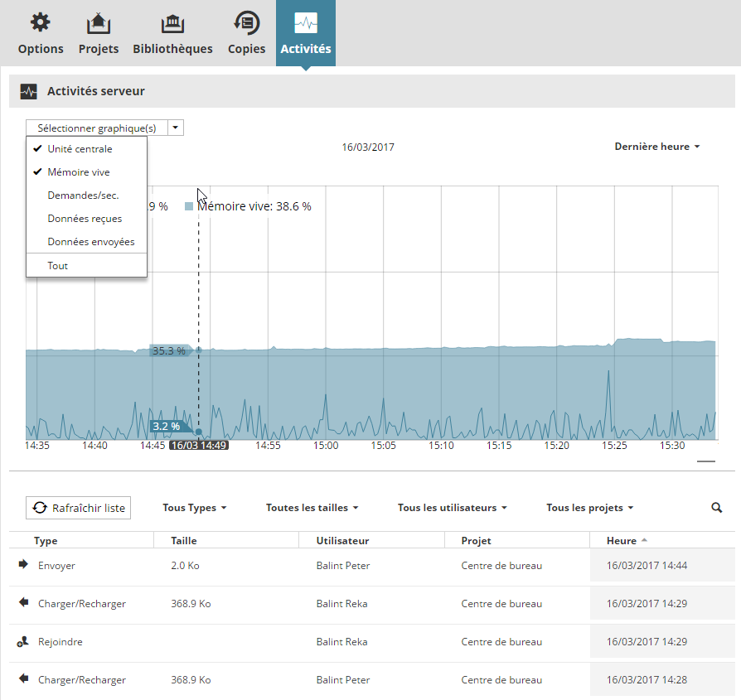Screen dimensions: 741x700
Task: Enable Demandes/sec. graph option
Action: tap(83, 196)
